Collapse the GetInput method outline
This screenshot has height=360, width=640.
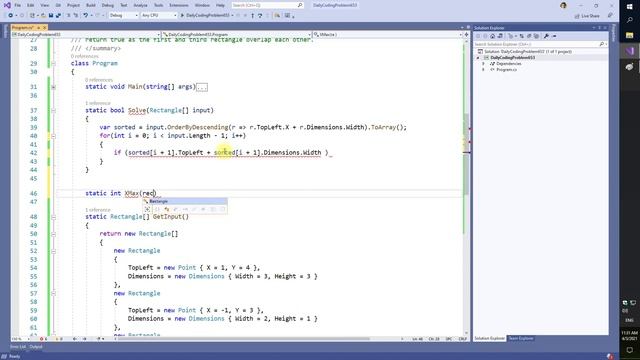53,217
